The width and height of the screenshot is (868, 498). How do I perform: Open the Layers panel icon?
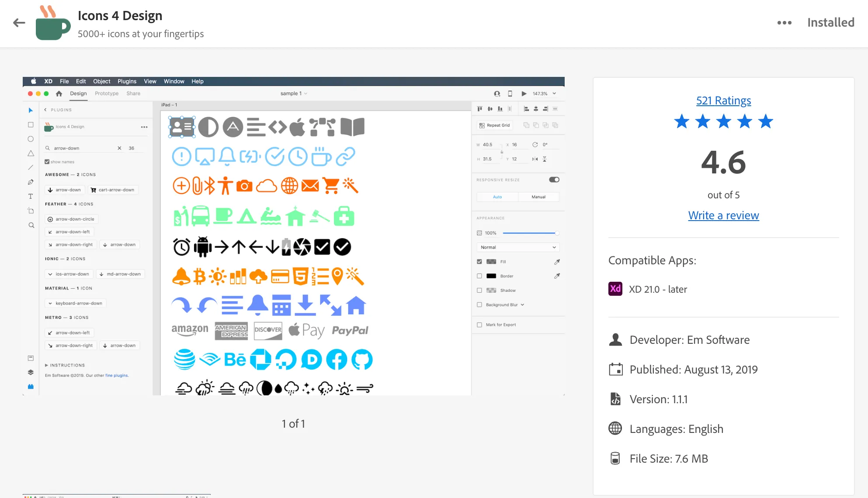click(x=31, y=372)
